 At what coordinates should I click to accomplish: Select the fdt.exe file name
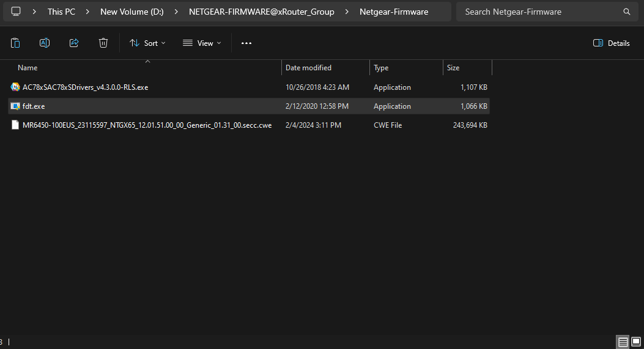(34, 106)
